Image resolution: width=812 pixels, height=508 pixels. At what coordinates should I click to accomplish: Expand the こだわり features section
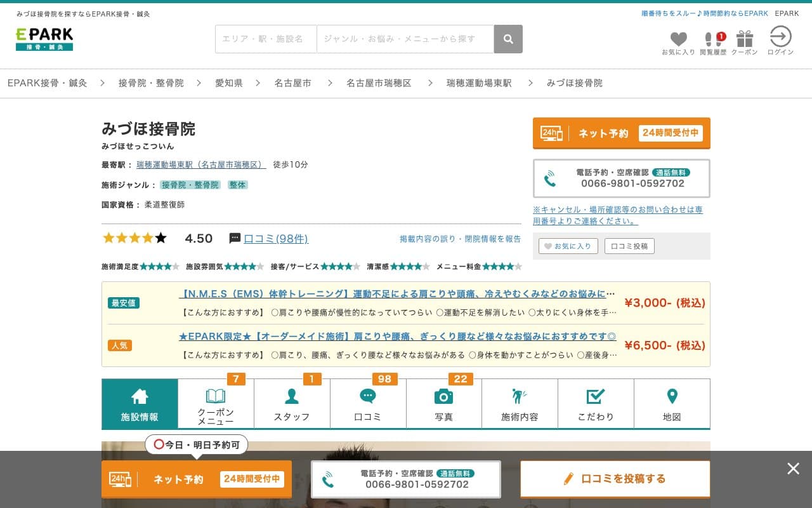[596, 403]
